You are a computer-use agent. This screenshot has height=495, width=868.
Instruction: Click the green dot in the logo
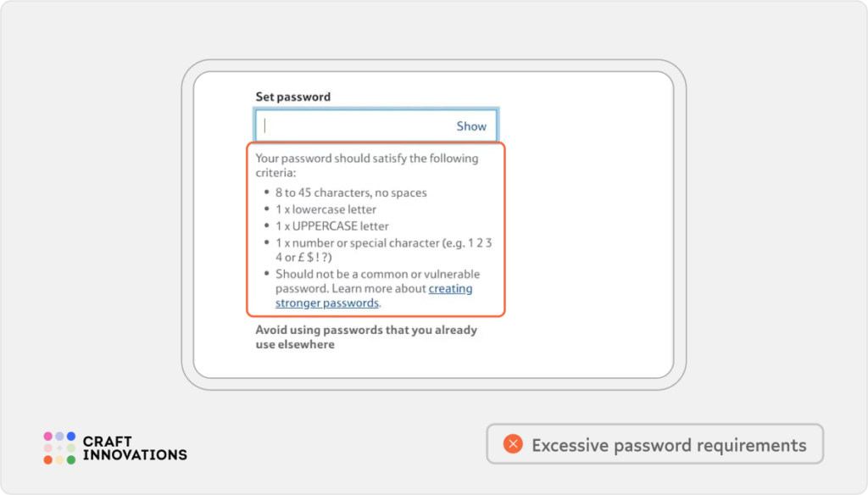(x=70, y=460)
